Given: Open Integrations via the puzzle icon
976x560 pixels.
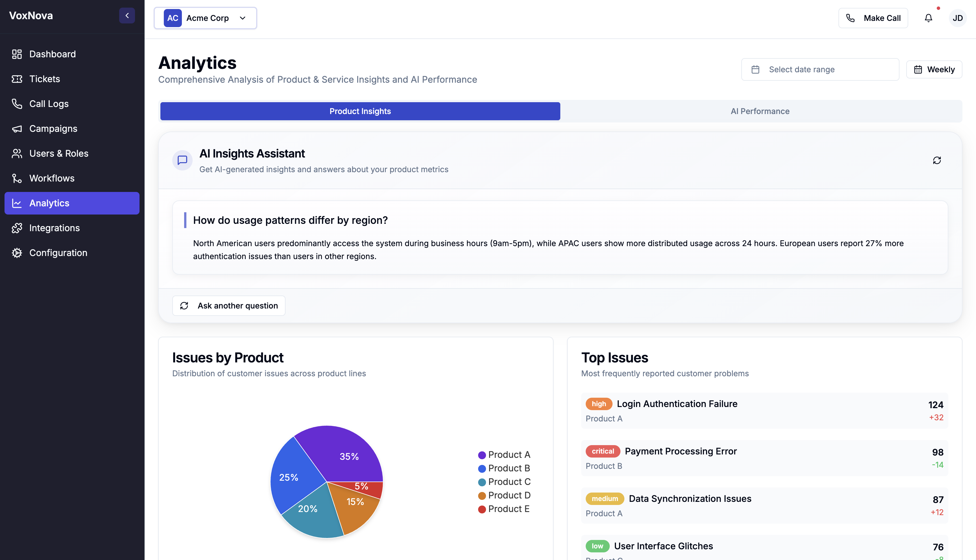Looking at the screenshot, I should (17, 228).
